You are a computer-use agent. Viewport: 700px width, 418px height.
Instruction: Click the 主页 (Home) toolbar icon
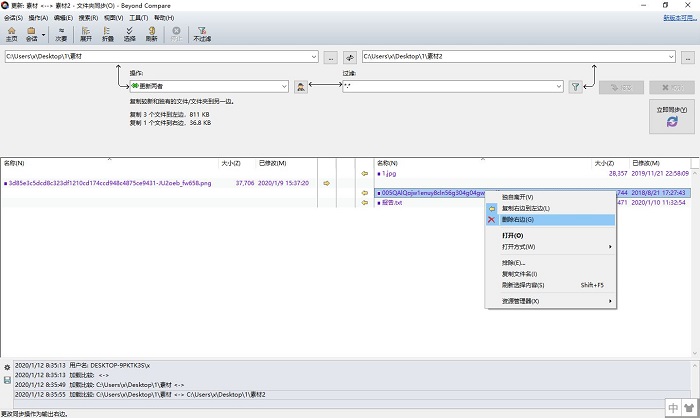[12, 34]
